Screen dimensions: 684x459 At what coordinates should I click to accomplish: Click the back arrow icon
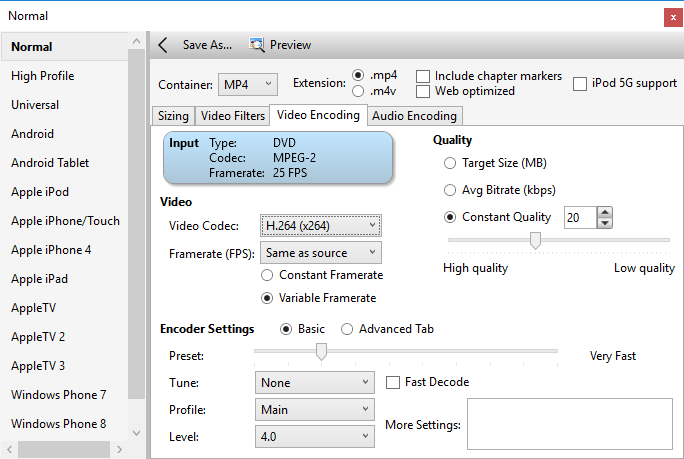coord(163,45)
